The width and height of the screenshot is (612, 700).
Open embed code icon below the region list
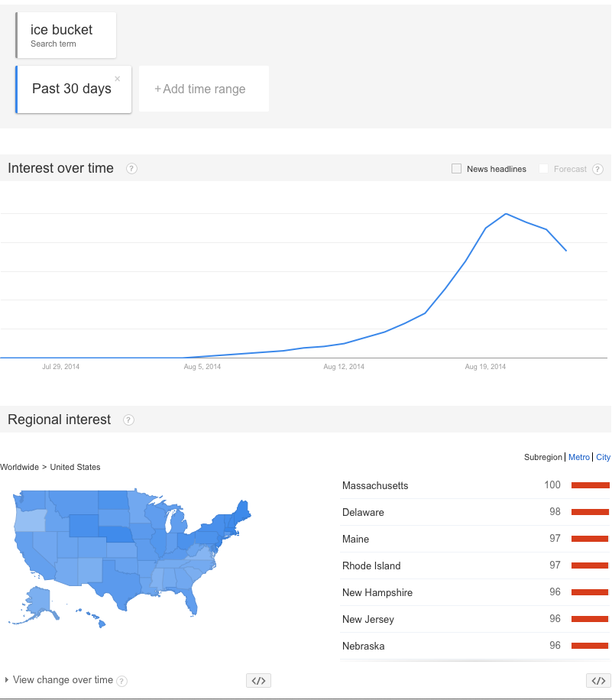[597, 681]
